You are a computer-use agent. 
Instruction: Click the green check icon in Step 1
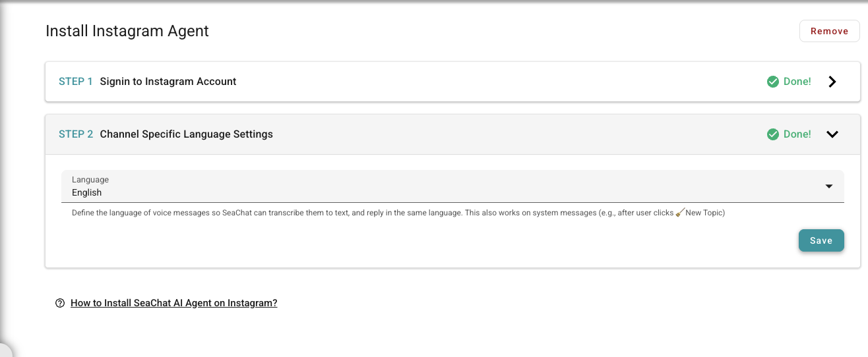pyautogui.click(x=773, y=82)
